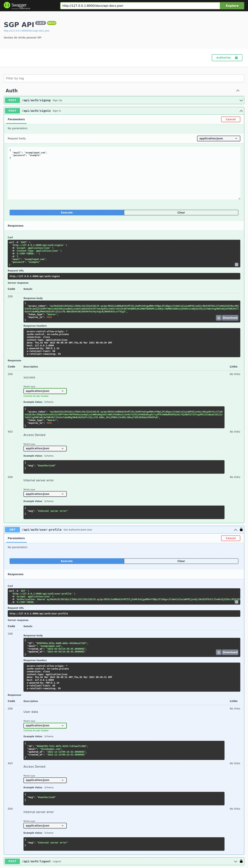
Task: Show Schema for the signin success response
Action: pyautogui.click(x=49, y=402)
